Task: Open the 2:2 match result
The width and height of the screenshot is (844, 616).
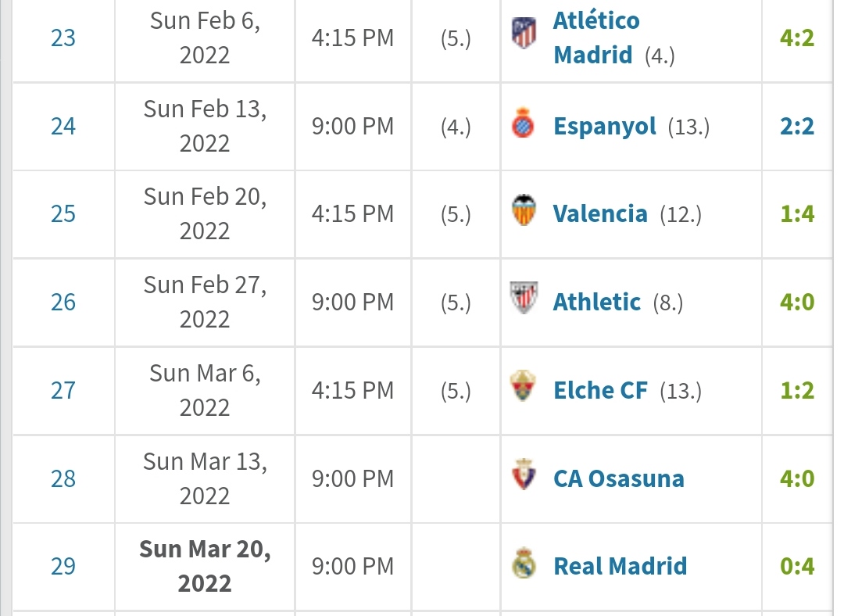Action: point(796,126)
